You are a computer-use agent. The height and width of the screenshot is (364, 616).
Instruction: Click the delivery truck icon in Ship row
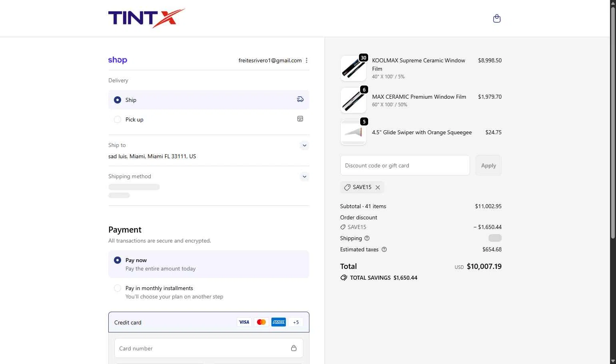(300, 99)
